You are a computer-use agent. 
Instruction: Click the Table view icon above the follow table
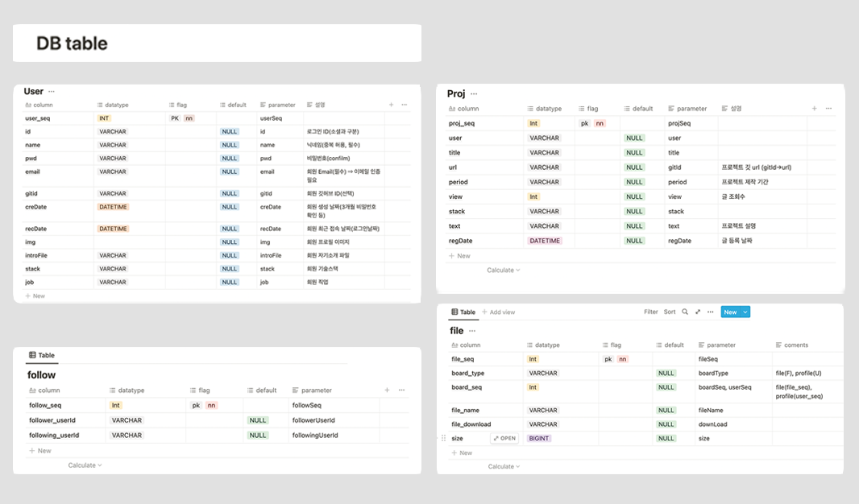[x=33, y=355]
